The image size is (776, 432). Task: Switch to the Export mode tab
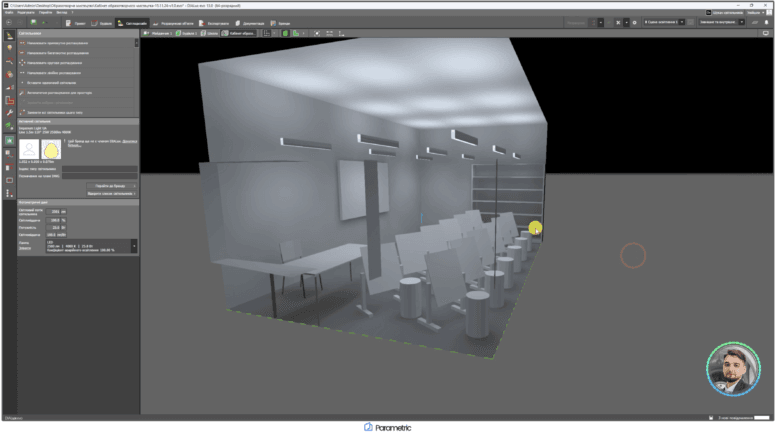(x=214, y=23)
